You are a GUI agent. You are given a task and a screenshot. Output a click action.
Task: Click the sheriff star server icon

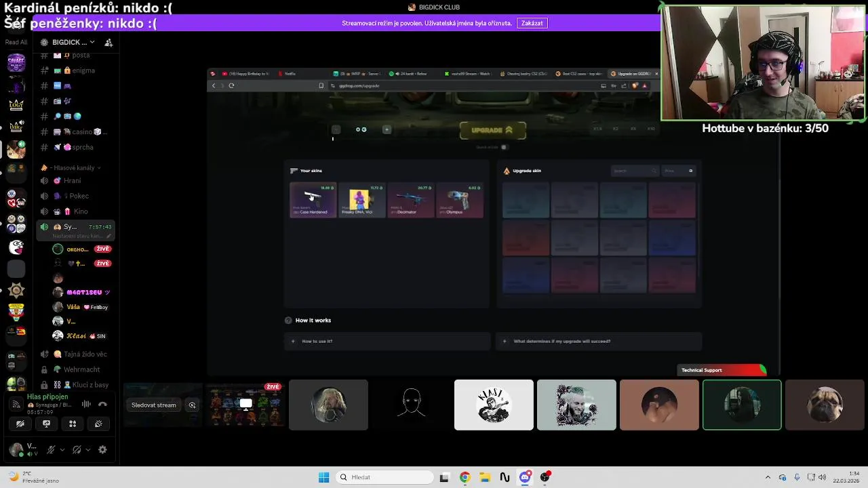(x=16, y=290)
